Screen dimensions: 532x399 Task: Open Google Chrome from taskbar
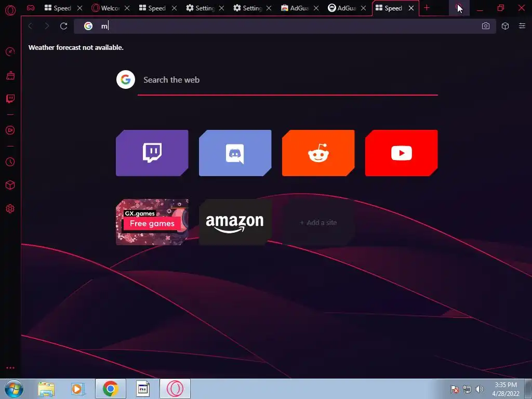coord(111,389)
